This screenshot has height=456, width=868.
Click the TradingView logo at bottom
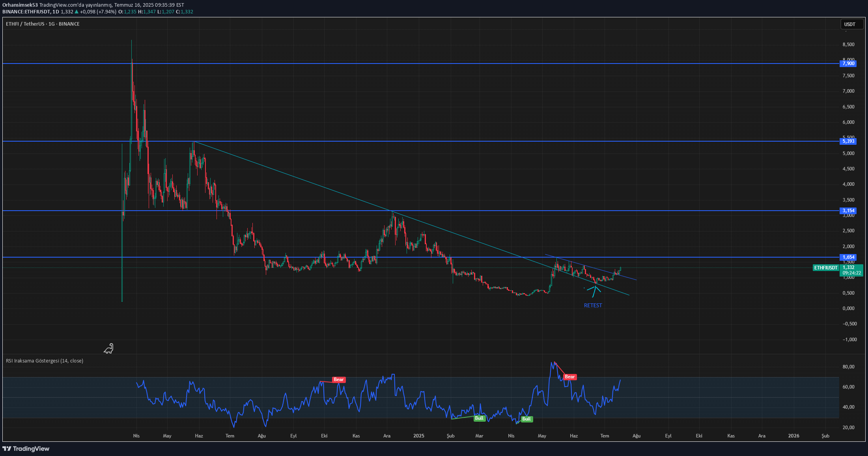pos(26,449)
